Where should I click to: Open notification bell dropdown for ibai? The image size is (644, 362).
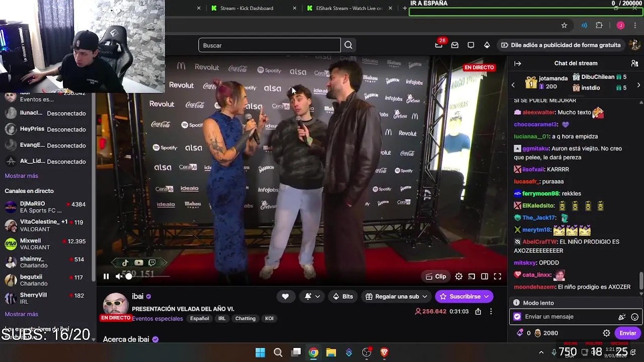tap(312, 297)
